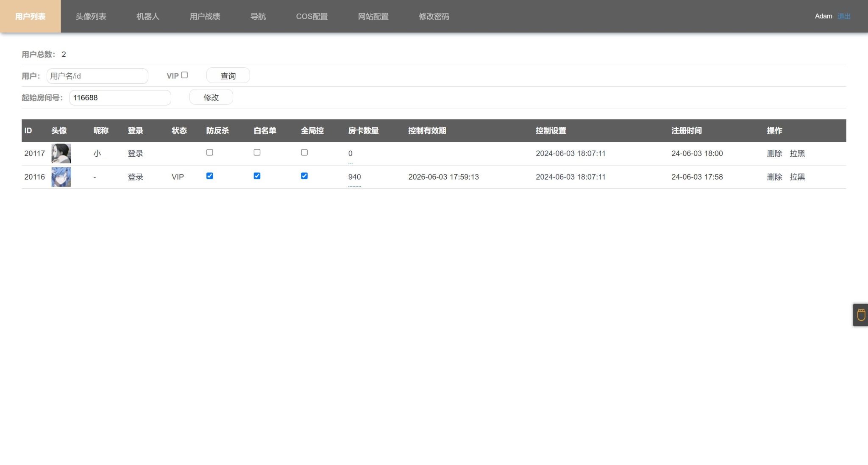The width and height of the screenshot is (868, 465).
Task: Open the 头像列表 tab
Action: (x=91, y=17)
